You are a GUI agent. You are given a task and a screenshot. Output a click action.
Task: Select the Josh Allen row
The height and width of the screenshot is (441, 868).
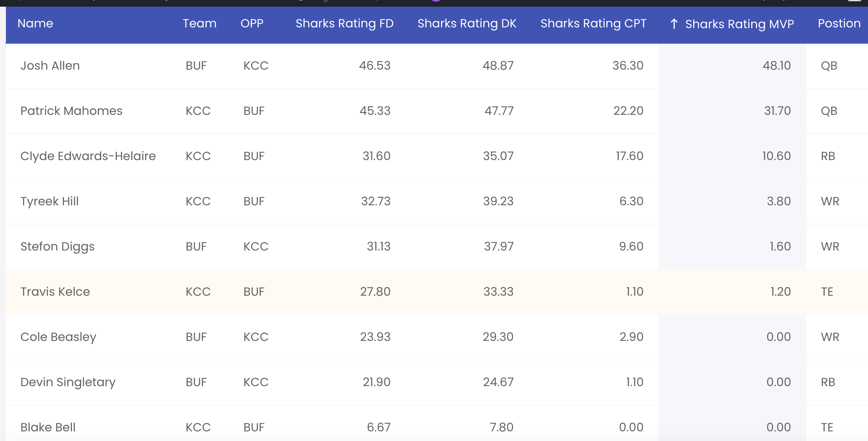[437, 66]
